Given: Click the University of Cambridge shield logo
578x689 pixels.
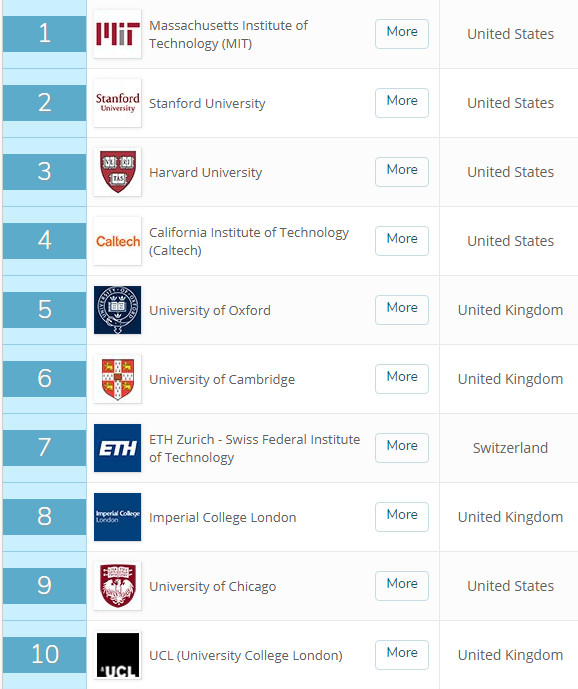Looking at the screenshot, I should (x=117, y=379).
